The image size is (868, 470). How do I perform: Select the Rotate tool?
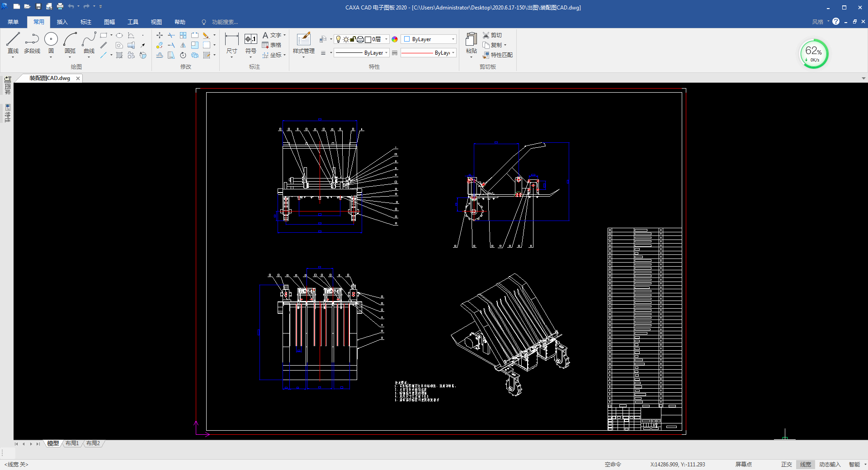pos(183,55)
